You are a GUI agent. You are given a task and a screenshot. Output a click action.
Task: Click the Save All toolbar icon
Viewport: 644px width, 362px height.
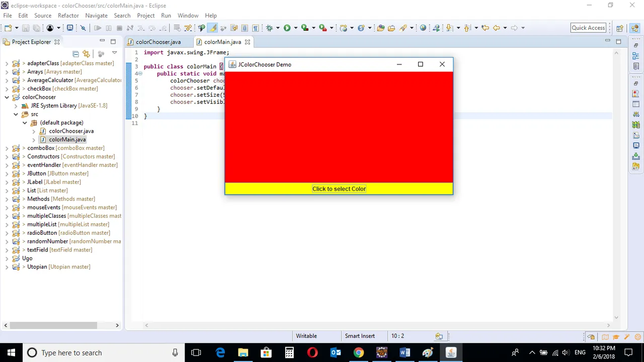click(x=36, y=28)
